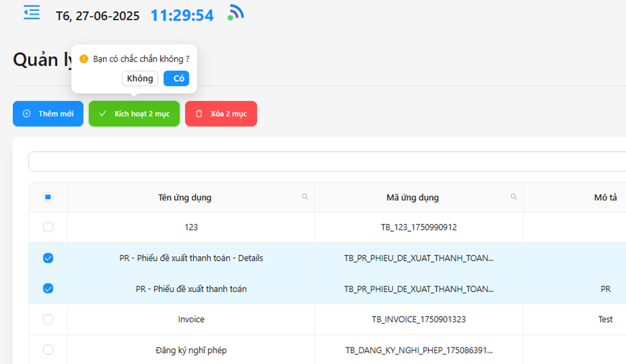The height and width of the screenshot is (364, 626).
Task: Cancel with the Không button
Action: 140,78
